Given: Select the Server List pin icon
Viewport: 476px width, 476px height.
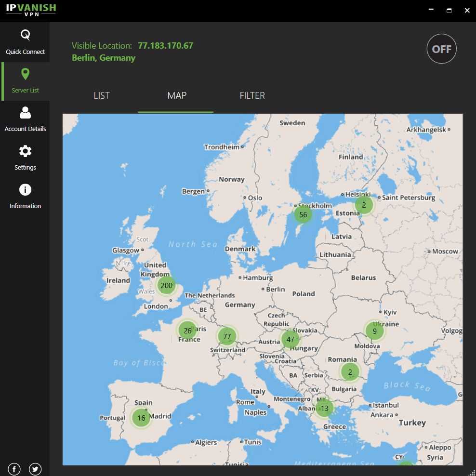Looking at the screenshot, I should [25, 74].
